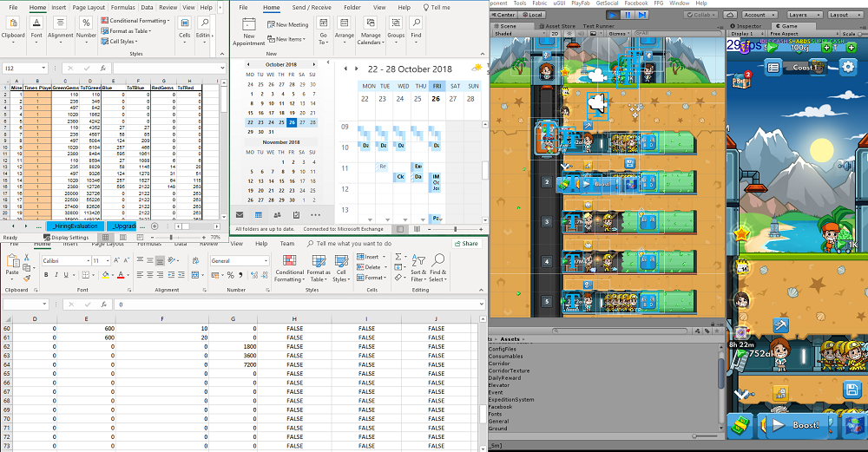Image resolution: width=868 pixels, height=452 pixels.
Task: Open game settings gear in Unity Game view
Action: coord(847,68)
